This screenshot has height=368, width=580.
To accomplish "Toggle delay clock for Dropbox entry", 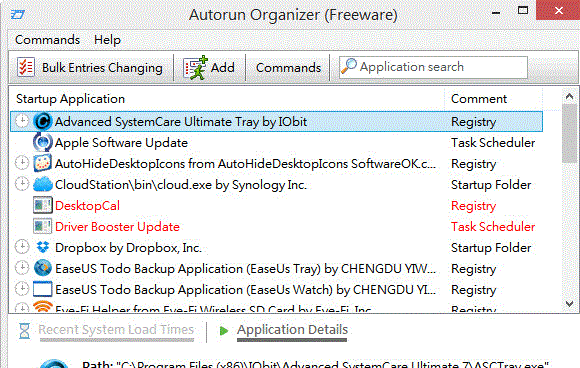I will click(x=22, y=247).
